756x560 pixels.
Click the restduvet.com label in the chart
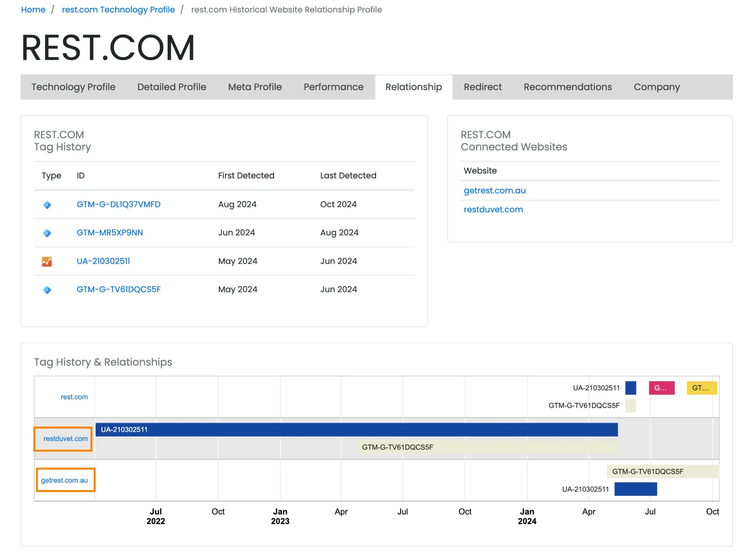[65, 439]
